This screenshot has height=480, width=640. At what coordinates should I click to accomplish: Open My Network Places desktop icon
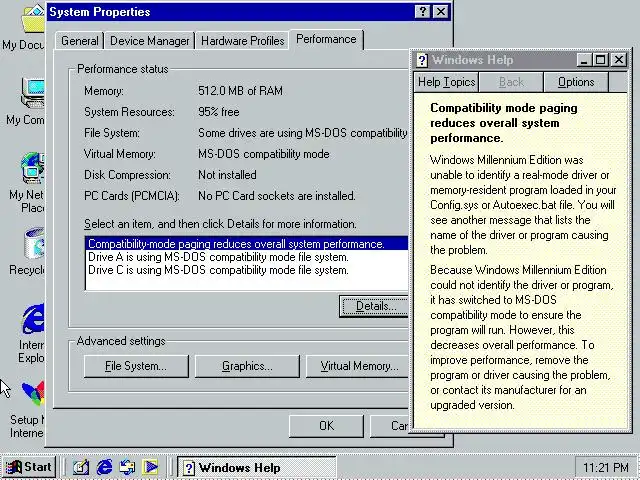tap(33, 167)
